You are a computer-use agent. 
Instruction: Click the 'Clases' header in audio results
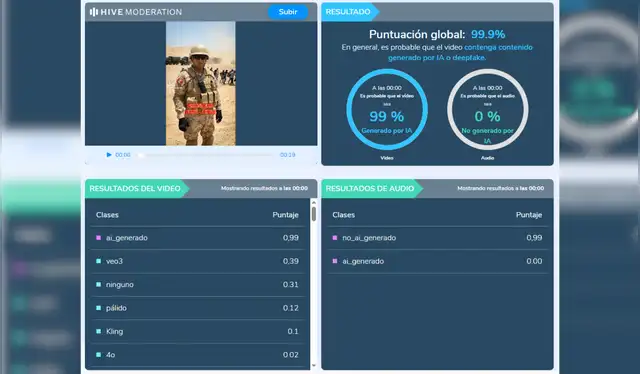[344, 215]
